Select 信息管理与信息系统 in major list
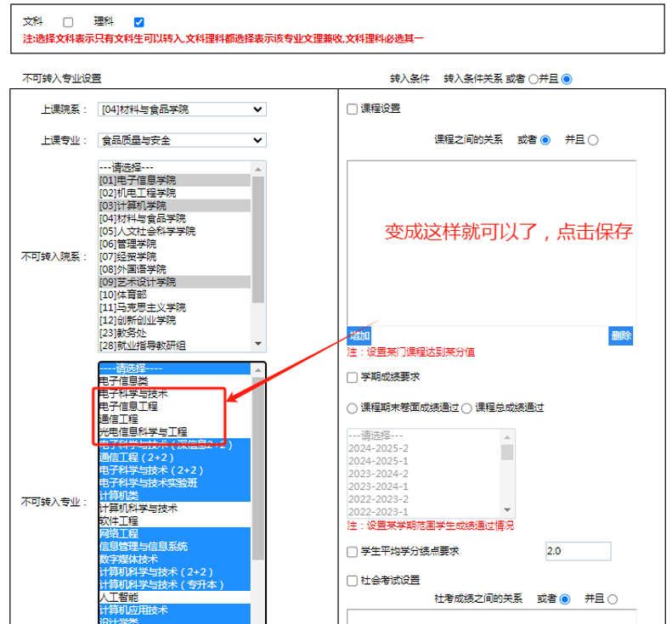672x624 pixels. click(x=174, y=547)
